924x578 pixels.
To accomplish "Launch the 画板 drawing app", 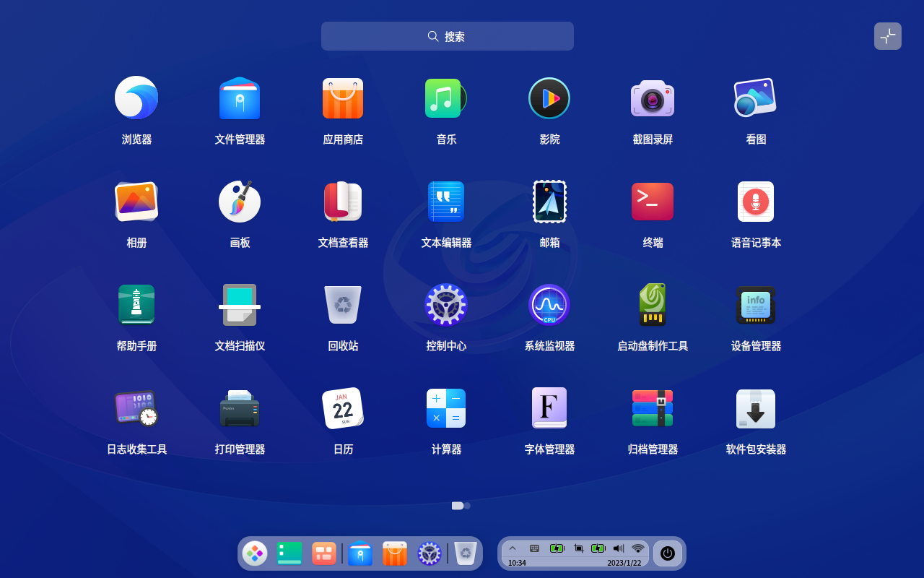I will tap(240, 202).
